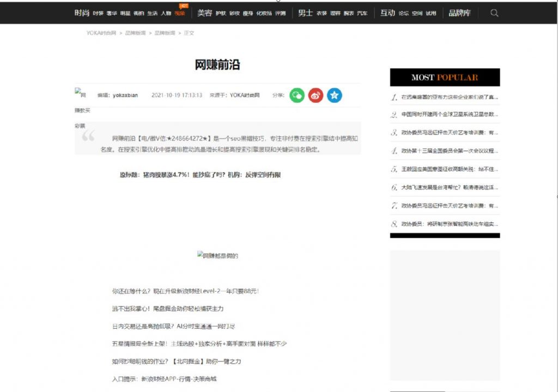Click the black divider bar below MOST POPULAR list
558x392 pixels.
click(x=444, y=235)
